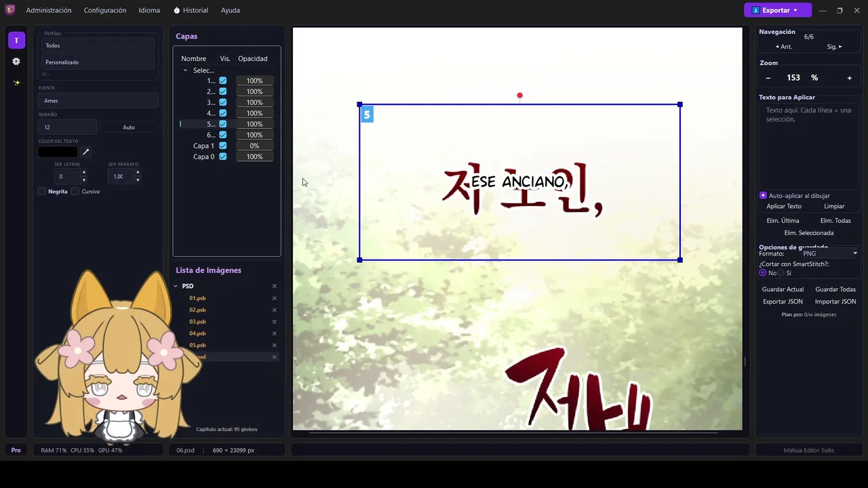Remove 03.psb from the image list
Image resolution: width=868 pixels, height=488 pixels.
coord(275,322)
